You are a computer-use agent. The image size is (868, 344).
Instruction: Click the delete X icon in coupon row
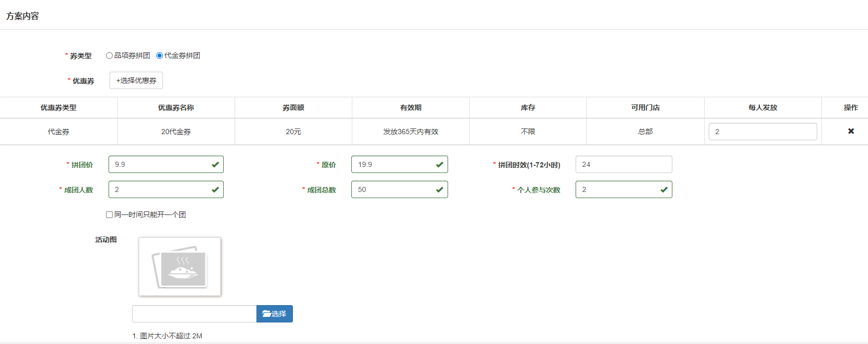[x=851, y=131]
